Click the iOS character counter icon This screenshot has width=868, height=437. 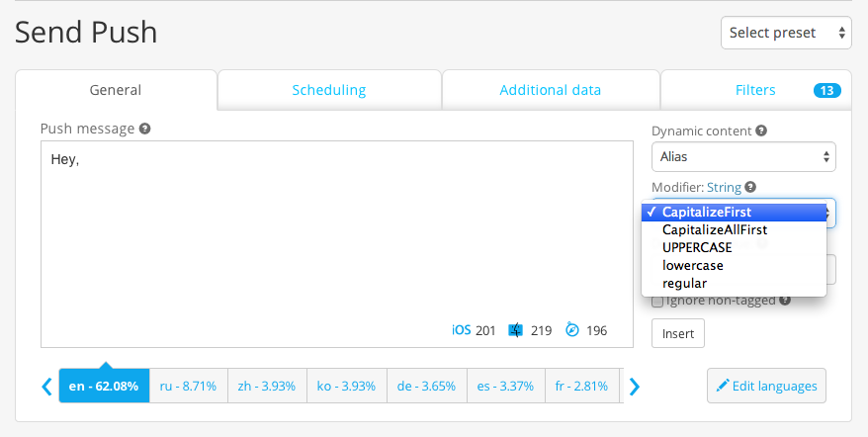coord(461,330)
